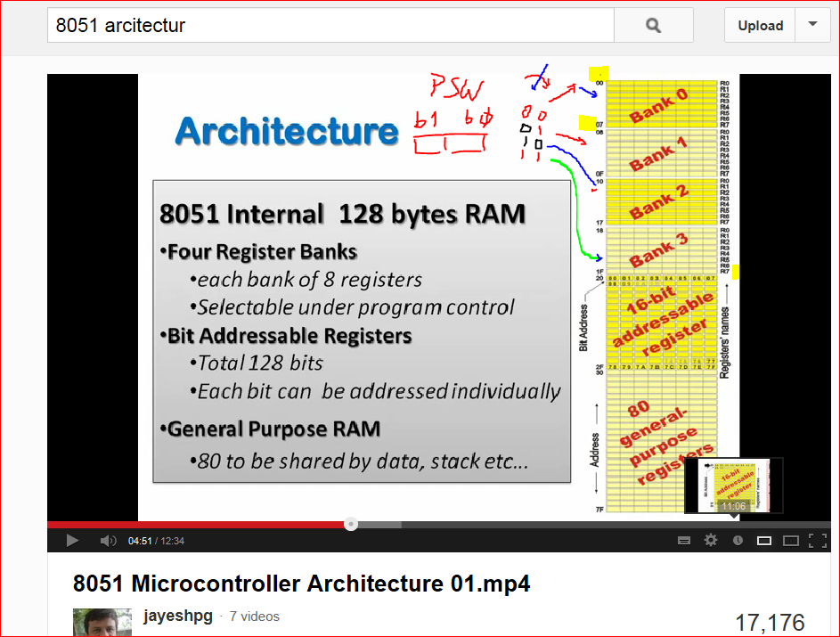Click '8051 Internal 128 bytes RAM' heading
The width and height of the screenshot is (840, 637).
342,215
